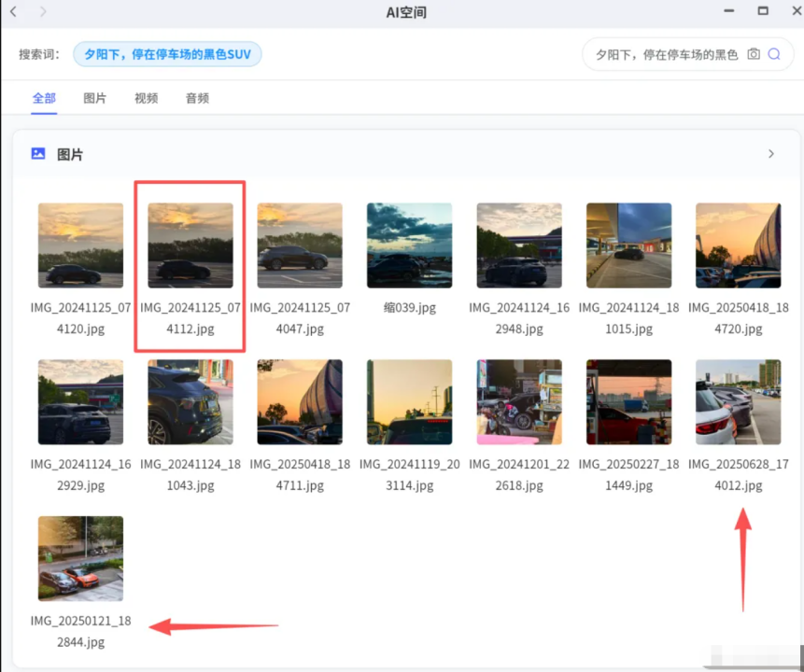The width and height of the screenshot is (804, 672).
Task: Click the camera image search icon
Action: (754, 55)
